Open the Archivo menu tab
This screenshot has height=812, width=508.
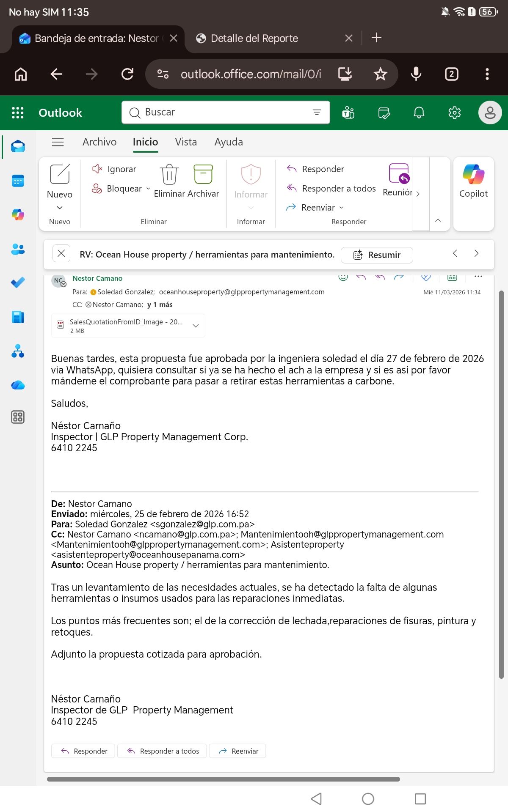99,142
